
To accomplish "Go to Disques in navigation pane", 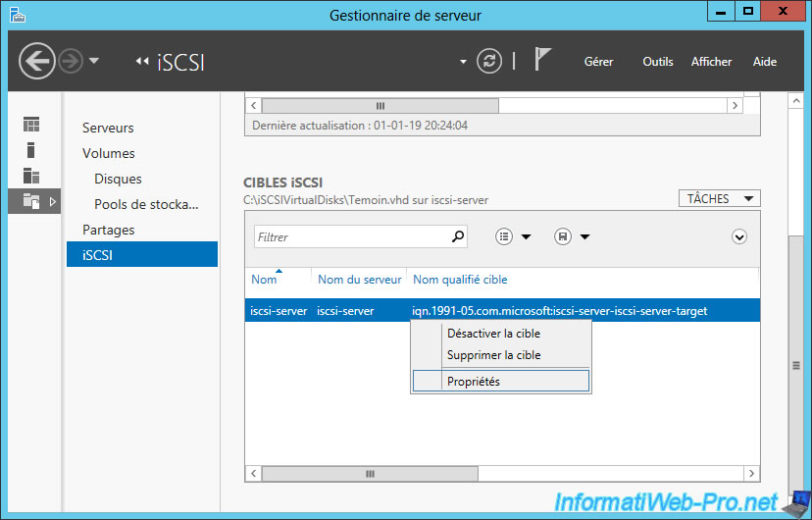I will click(x=118, y=179).
